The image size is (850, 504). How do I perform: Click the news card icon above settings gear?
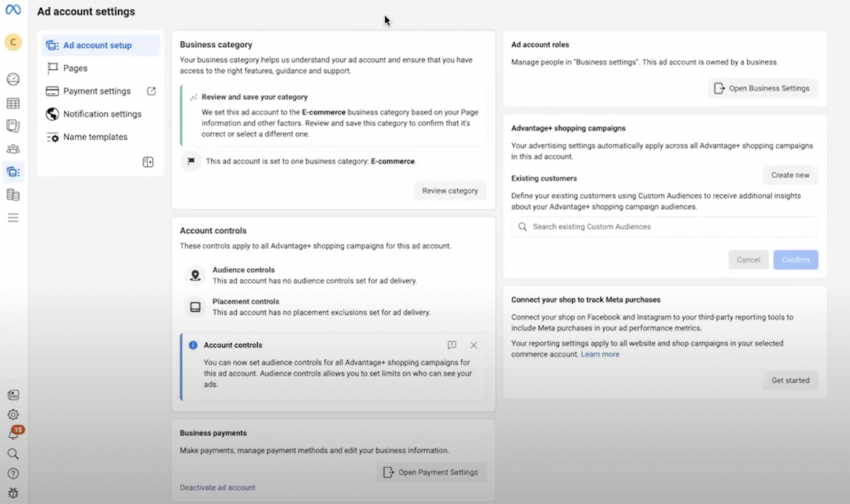coord(13,395)
